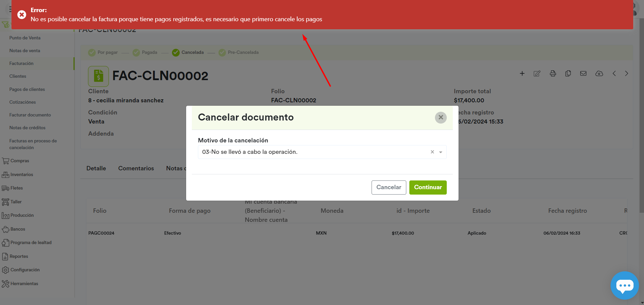Clear the cancellation reason selection
This screenshot has width=644, height=305.
pyautogui.click(x=432, y=152)
